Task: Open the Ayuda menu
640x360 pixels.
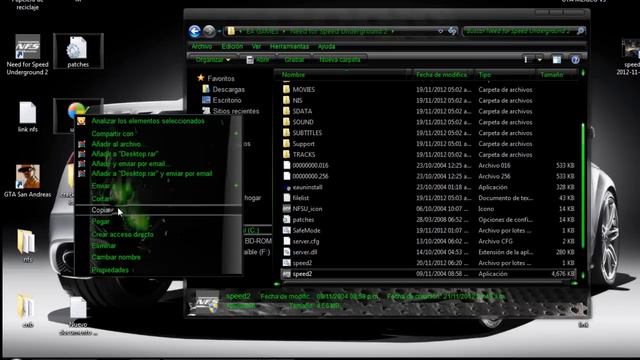Action: [326, 47]
